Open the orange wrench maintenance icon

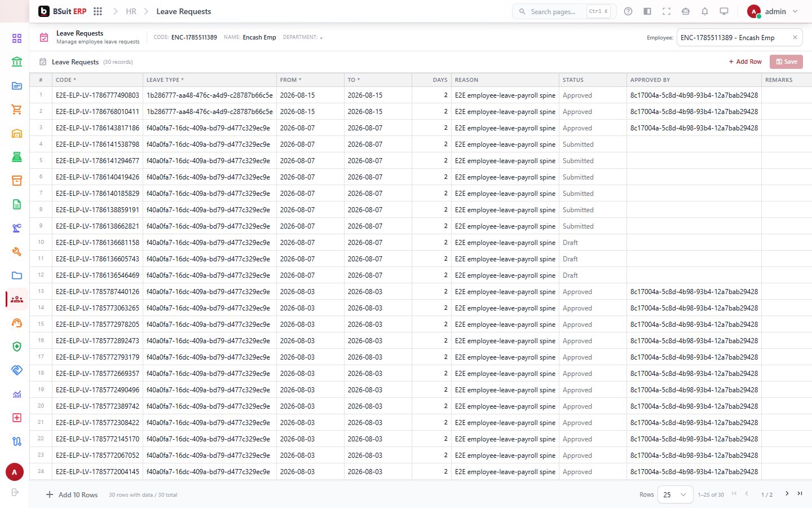17,252
